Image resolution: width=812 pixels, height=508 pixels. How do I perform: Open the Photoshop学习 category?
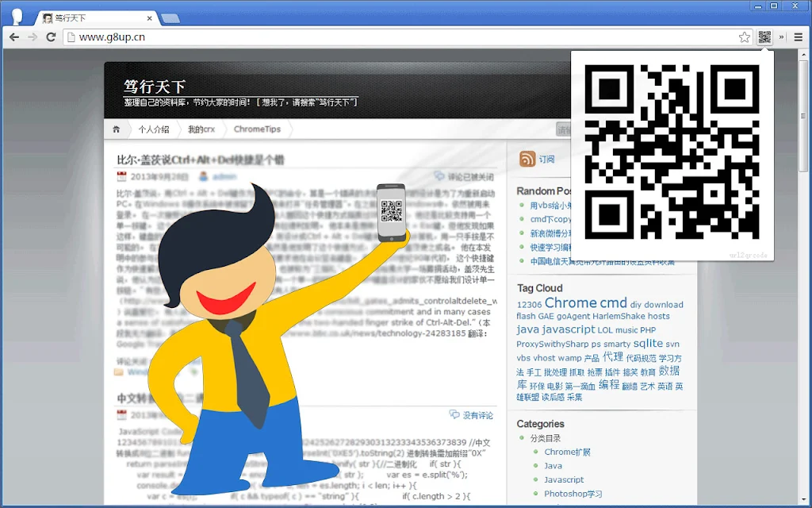pyautogui.click(x=573, y=494)
